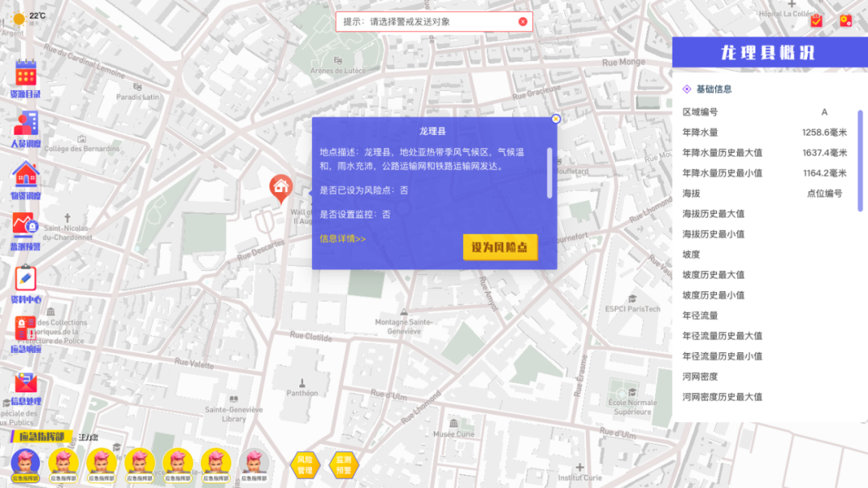Open 监测预警 chart icon in sidebar
This screenshot has width=868, height=488.
(25, 226)
